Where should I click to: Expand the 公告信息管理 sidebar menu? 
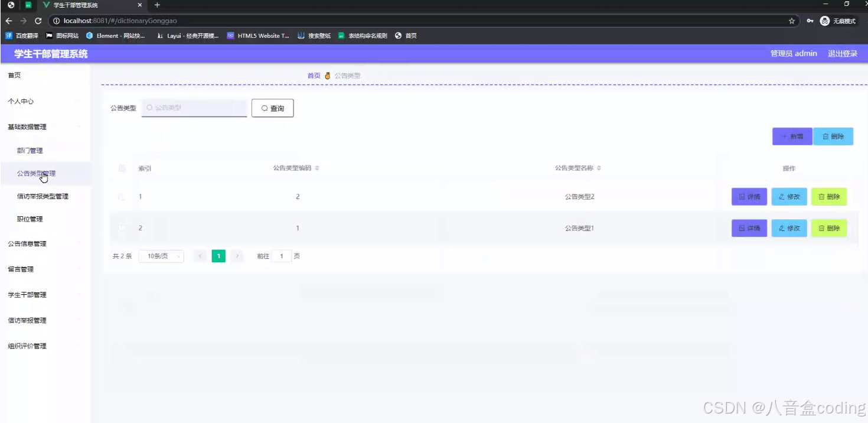pos(45,243)
